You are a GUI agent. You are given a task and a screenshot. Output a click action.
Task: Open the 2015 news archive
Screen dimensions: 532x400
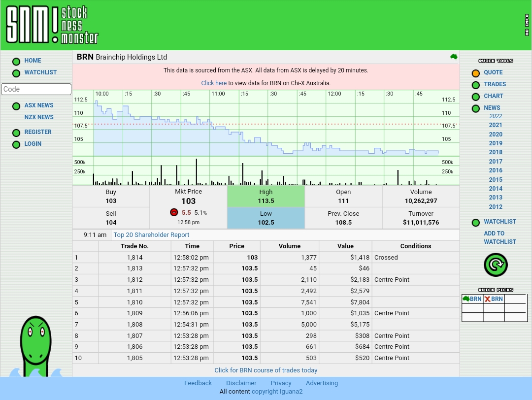pyautogui.click(x=496, y=179)
